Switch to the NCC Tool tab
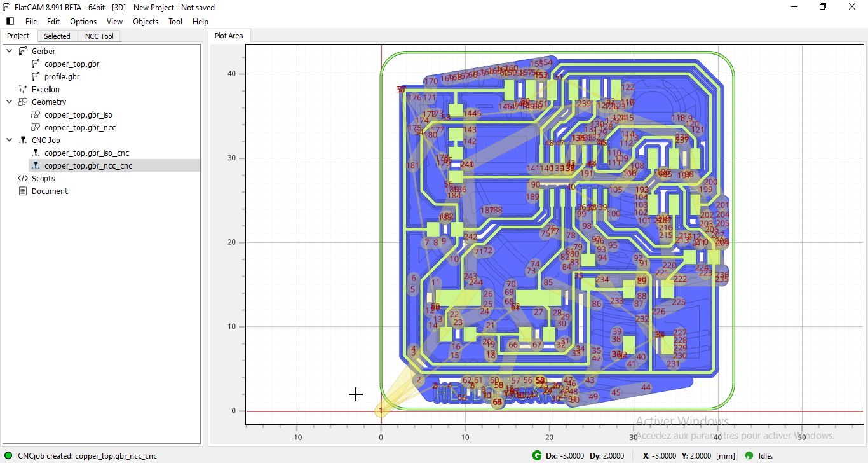This screenshot has width=868, height=463. 99,36
